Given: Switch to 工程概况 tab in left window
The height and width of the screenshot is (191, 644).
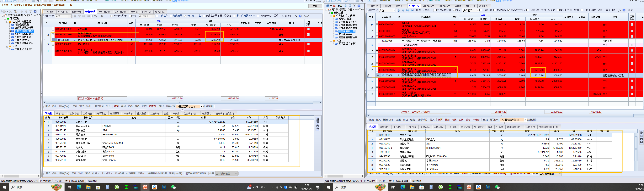Looking at the screenshot, I should [x=49, y=12].
